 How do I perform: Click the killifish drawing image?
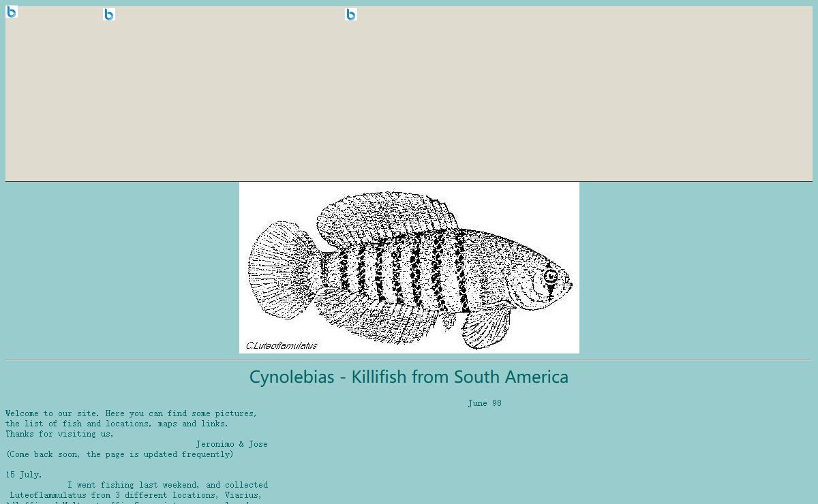point(409,268)
